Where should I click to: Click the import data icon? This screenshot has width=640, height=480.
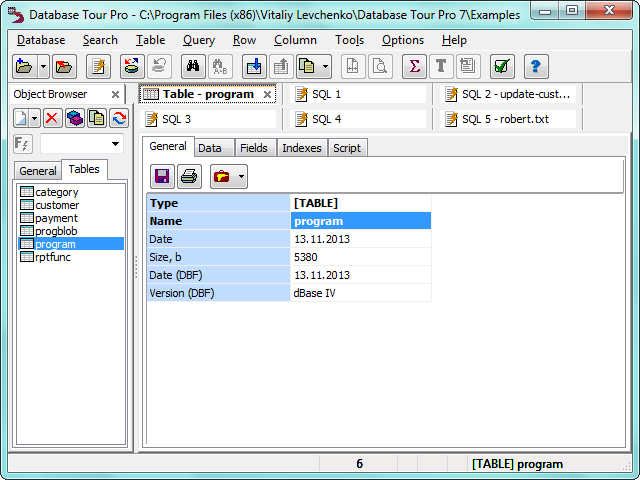254,66
